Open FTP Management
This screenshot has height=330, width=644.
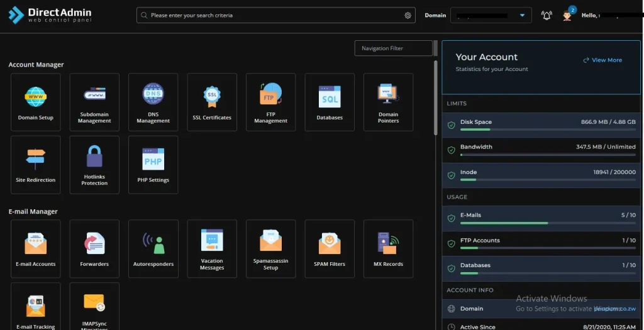click(270, 102)
